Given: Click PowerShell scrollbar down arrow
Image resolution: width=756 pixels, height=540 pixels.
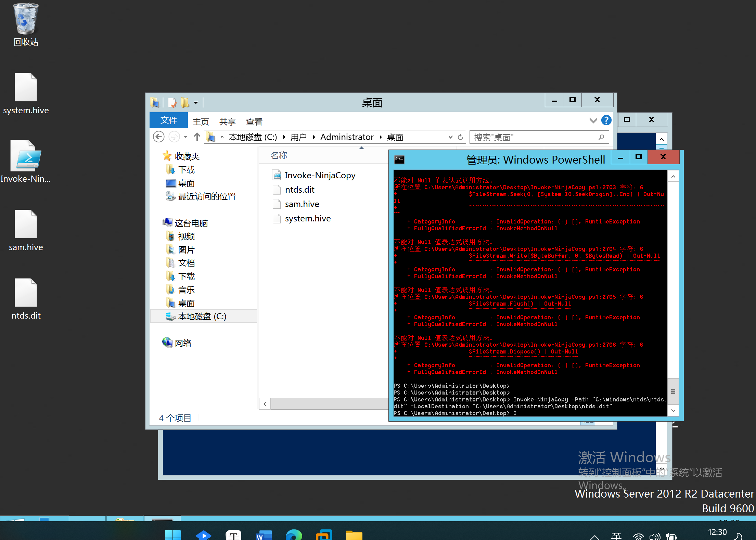Looking at the screenshot, I should click(x=673, y=410).
